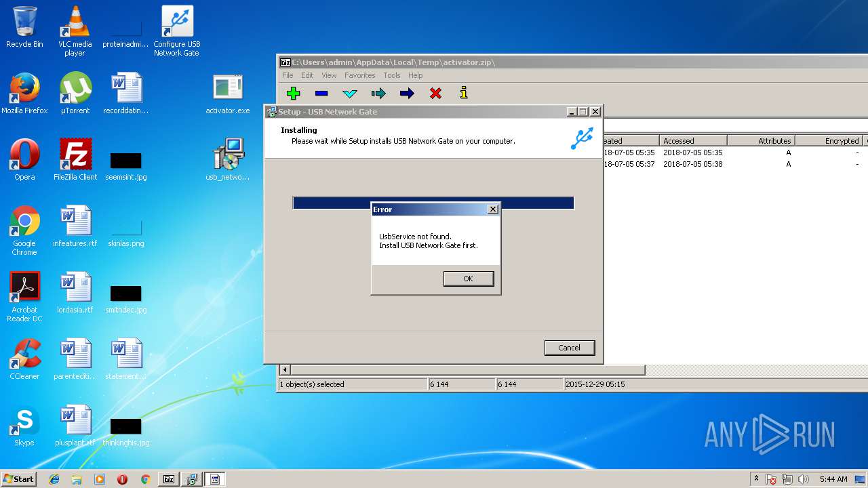Show hidden system tray icons
Screen dimensions: 868x488
756,479
